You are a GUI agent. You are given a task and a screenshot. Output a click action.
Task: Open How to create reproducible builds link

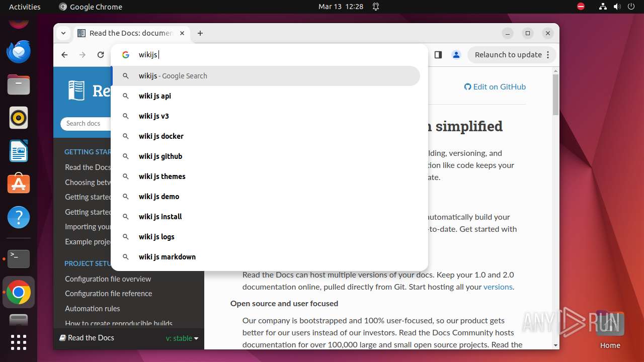(119, 323)
